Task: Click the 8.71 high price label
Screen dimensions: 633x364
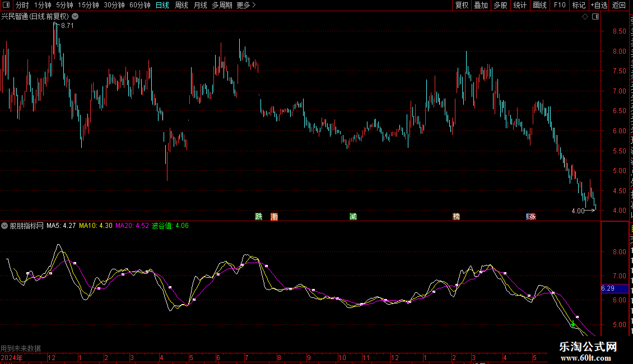Action: pyautogui.click(x=67, y=25)
